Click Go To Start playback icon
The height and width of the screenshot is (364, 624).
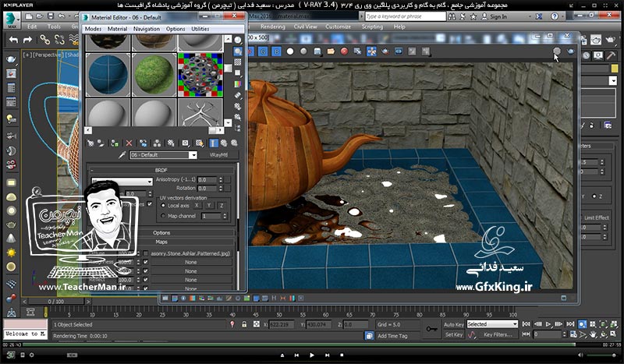tap(526, 324)
